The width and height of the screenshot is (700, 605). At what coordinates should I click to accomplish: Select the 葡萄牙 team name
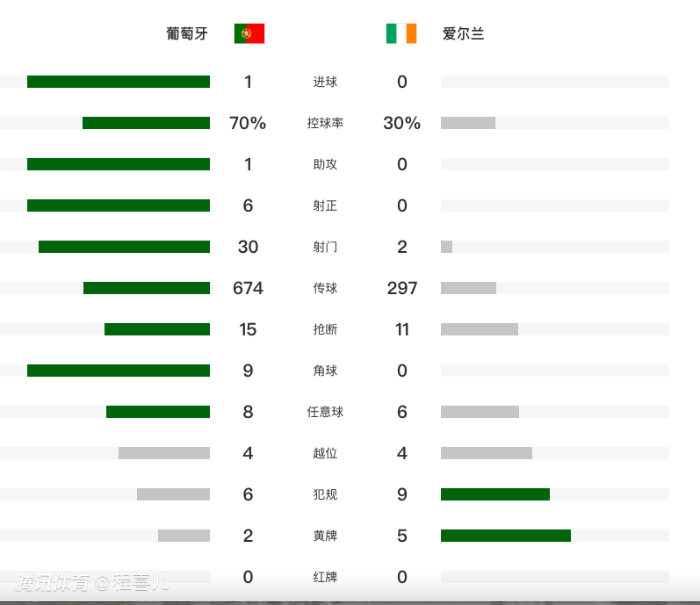pyautogui.click(x=187, y=34)
